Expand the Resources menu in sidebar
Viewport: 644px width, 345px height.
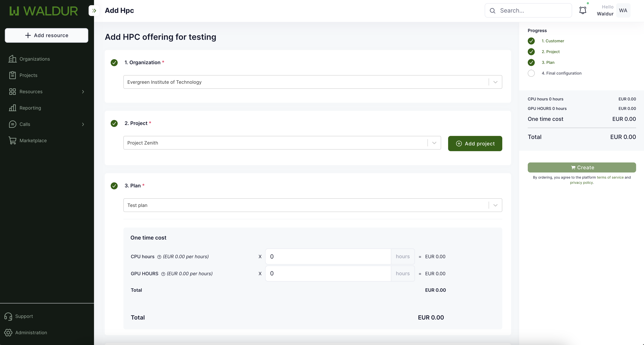tap(83, 92)
